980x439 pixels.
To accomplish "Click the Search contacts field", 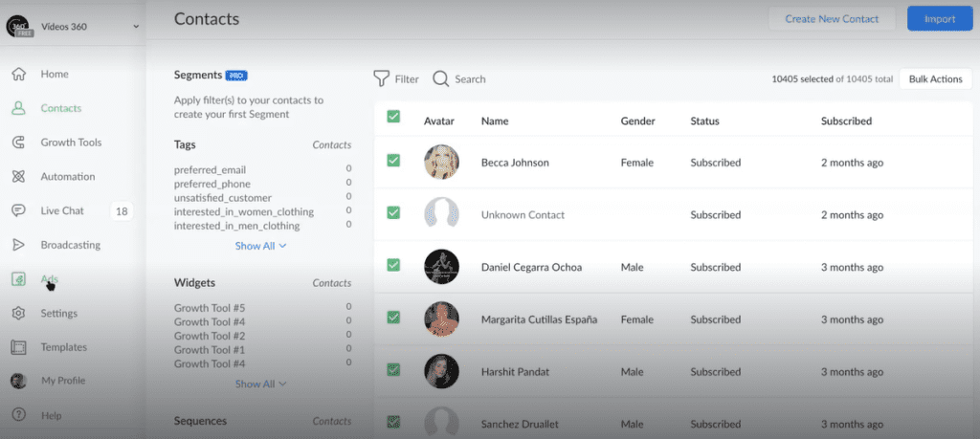I will 470,79.
